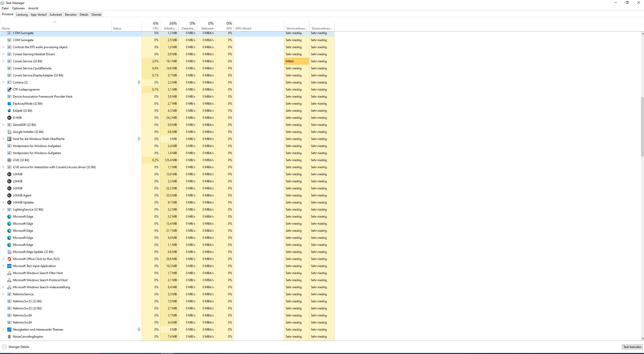The image size is (644, 354).
Task: Click the iCUE (32 Bit) process icon
Action: 9,160
